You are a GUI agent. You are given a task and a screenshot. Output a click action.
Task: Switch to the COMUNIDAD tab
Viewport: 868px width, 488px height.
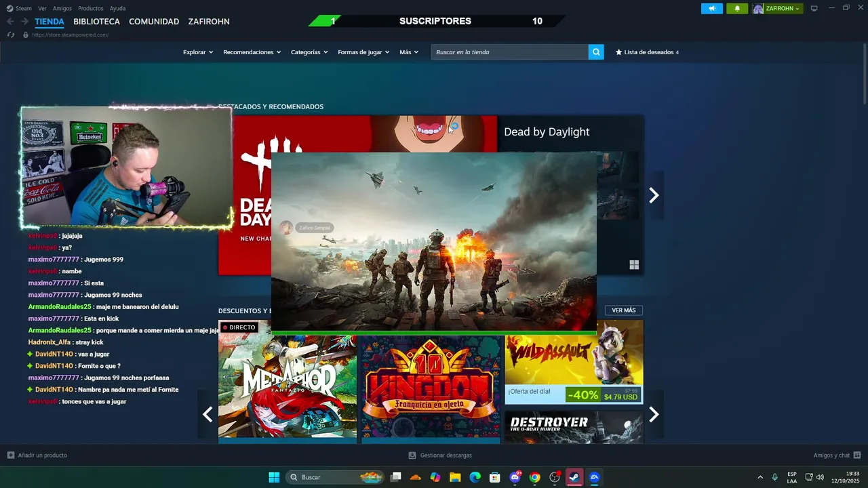[154, 22]
